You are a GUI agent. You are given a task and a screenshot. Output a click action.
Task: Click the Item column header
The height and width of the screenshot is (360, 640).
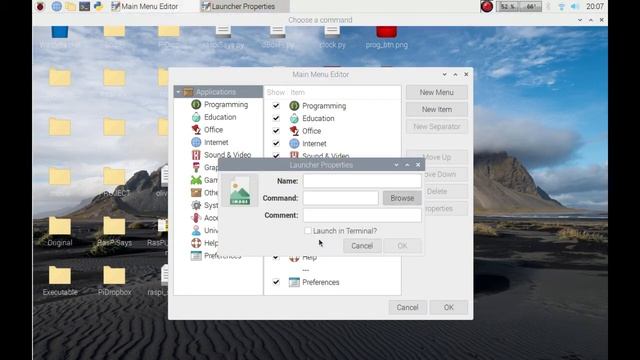point(298,92)
